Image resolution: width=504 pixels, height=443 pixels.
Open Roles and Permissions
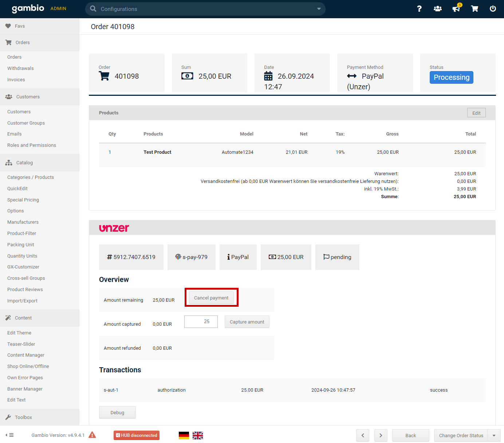(32, 145)
